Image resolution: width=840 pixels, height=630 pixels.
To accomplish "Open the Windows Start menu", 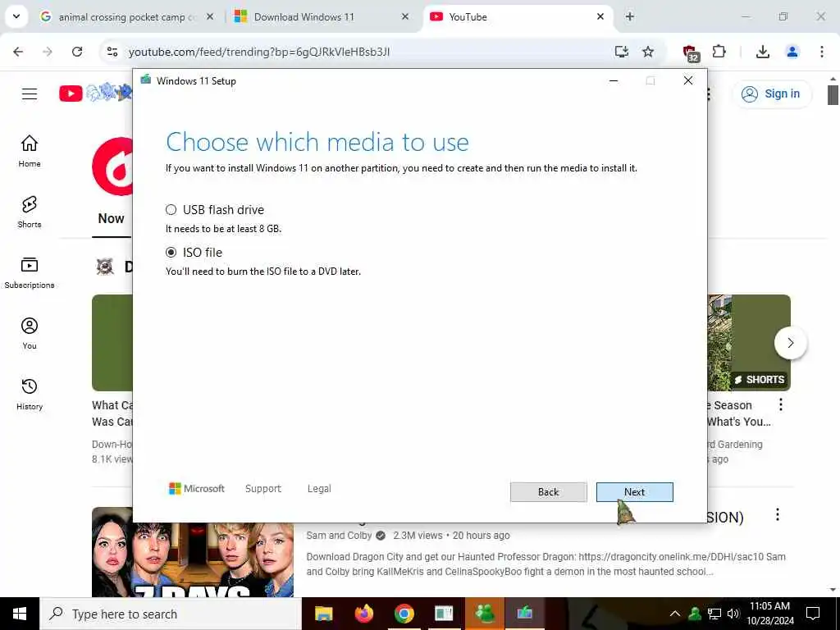I will pyautogui.click(x=20, y=614).
